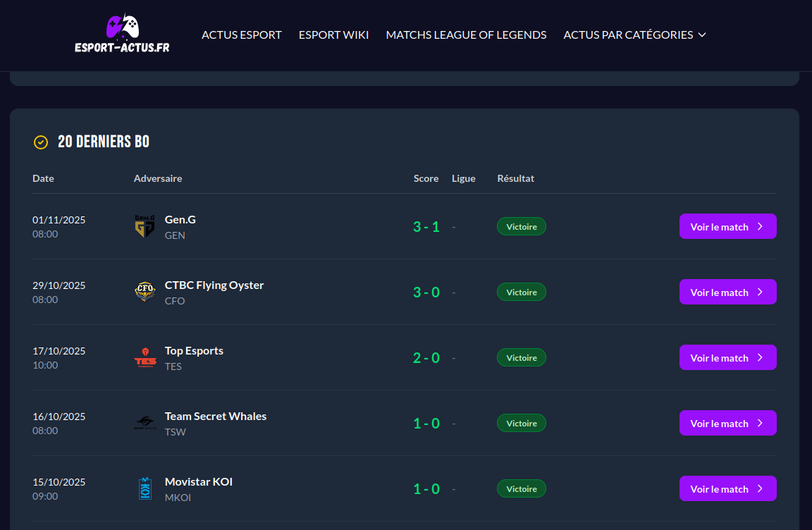Viewport: 812px width, 530px height.
Task: Open Matchs League of Legends page
Action: click(466, 35)
